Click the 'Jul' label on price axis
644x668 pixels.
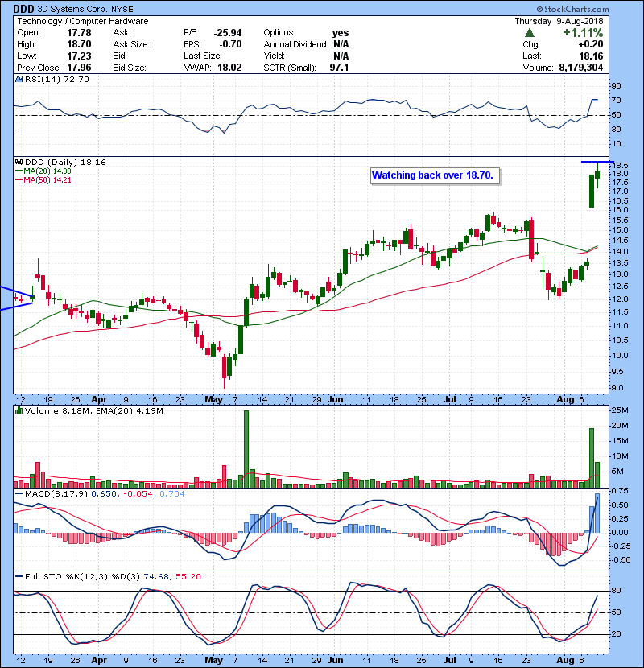[x=450, y=400]
